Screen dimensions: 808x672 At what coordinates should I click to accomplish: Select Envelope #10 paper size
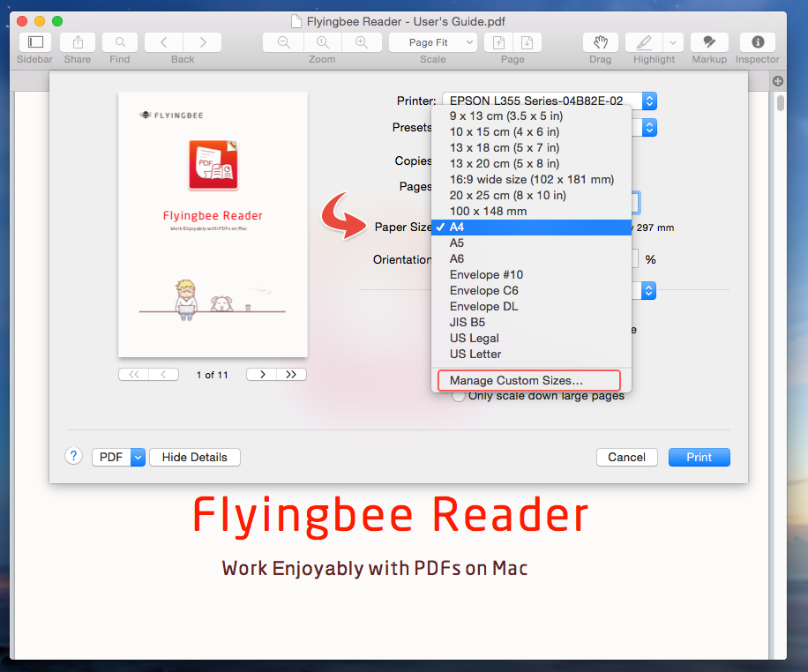pyautogui.click(x=531, y=274)
